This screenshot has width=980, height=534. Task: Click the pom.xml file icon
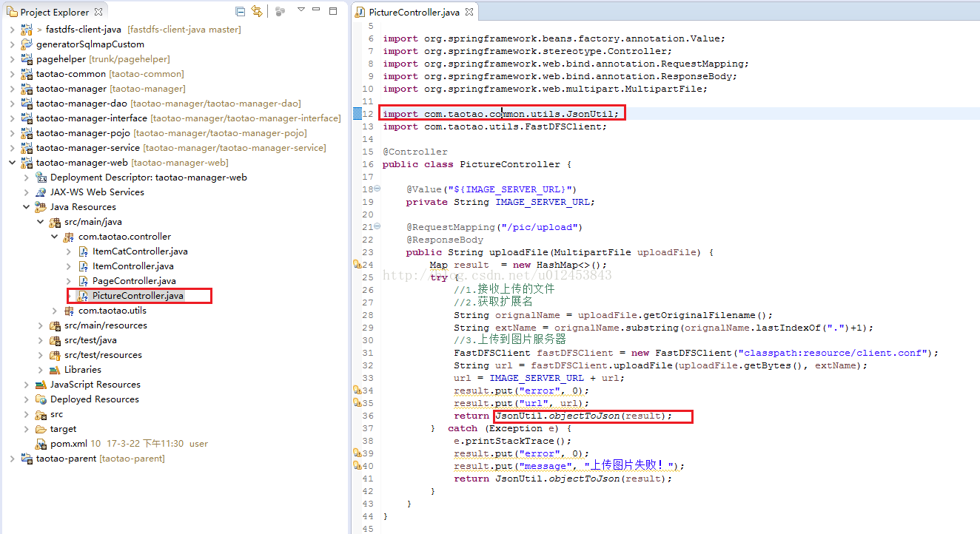pyautogui.click(x=41, y=444)
